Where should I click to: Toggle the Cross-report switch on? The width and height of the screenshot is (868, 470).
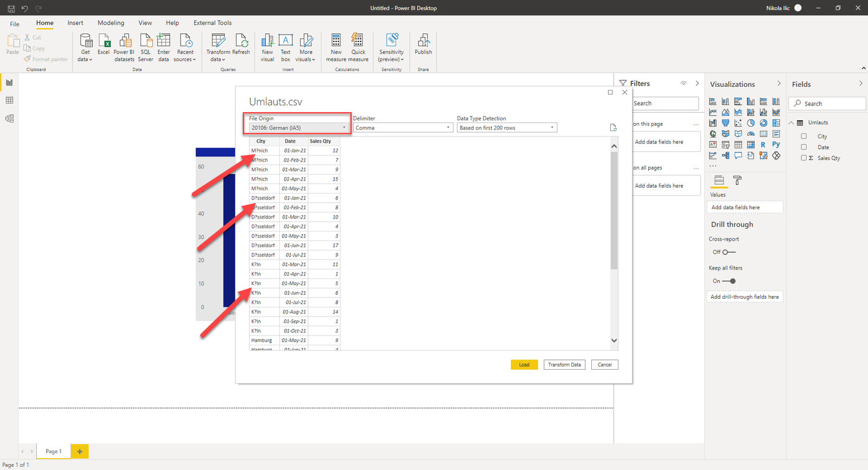pos(729,252)
